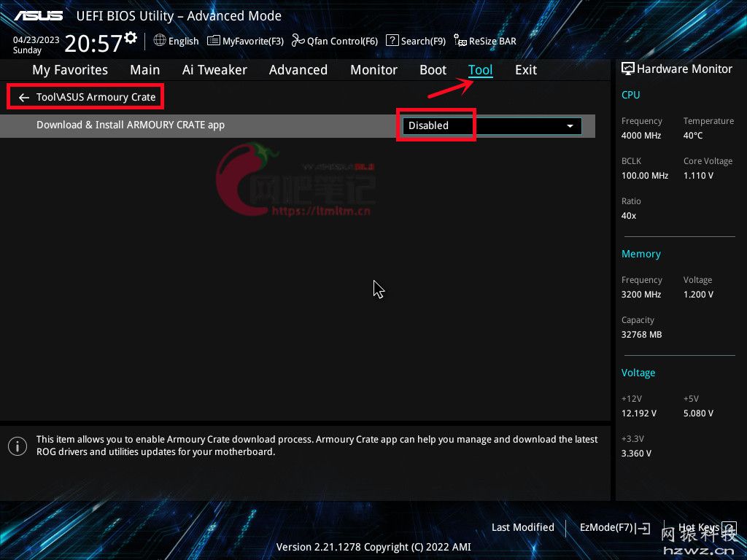The height and width of the screenshot is (560, 747).
Task: Change language via English button
Action: pos(177,41)
